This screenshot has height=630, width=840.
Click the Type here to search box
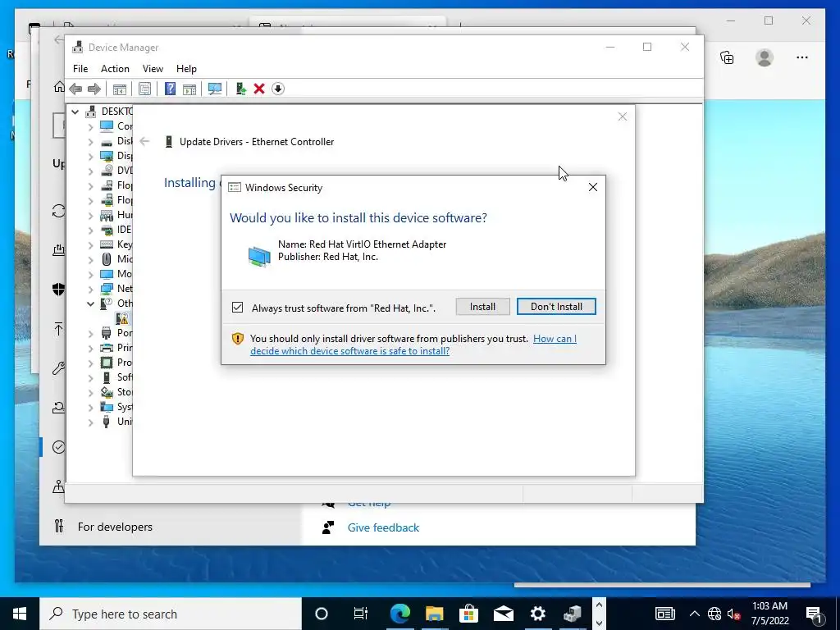point(171,614)
